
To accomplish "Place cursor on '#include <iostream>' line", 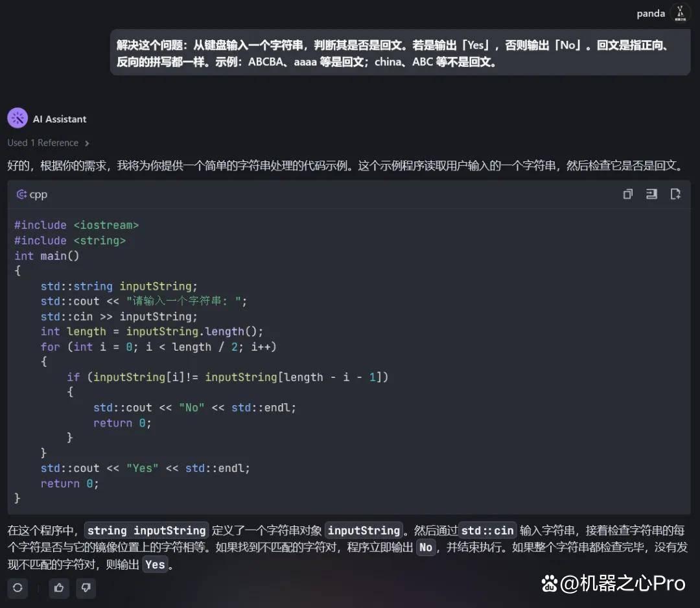I will [x=76, y=226].
